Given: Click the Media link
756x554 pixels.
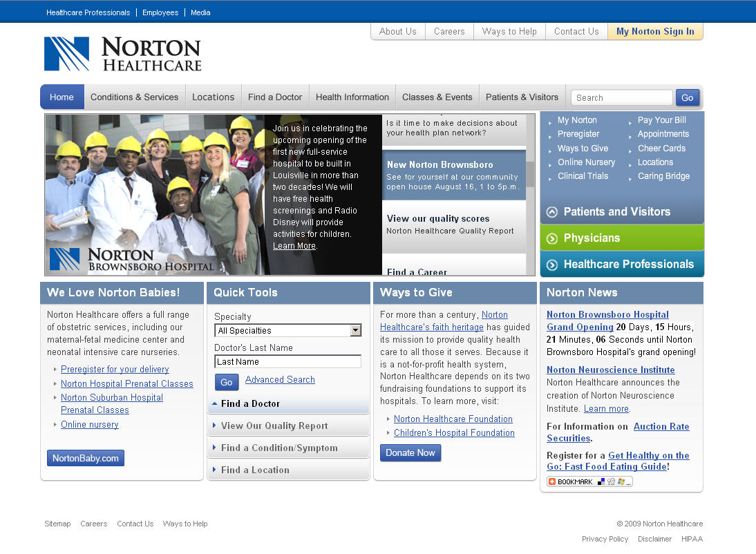Looking at the screenshot, I should pos(200,12).
